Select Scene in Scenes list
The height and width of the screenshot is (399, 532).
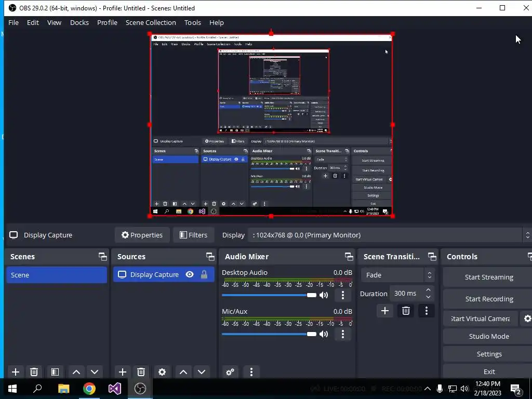point(56,275)
